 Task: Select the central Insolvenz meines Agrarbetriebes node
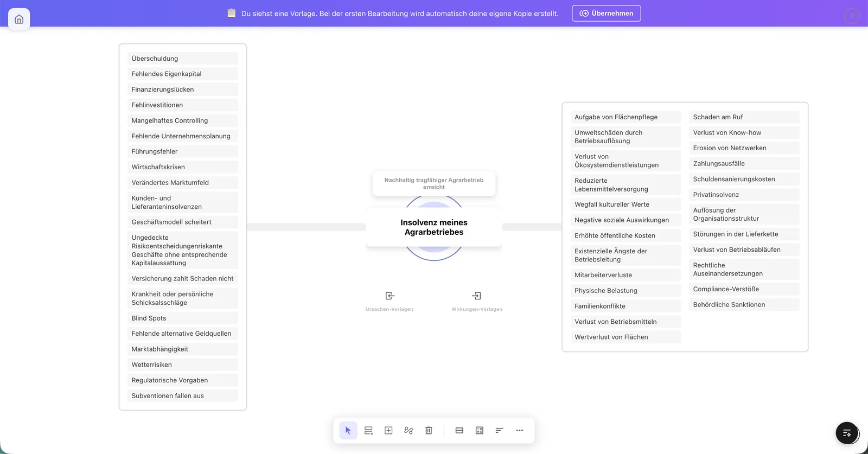point(434,227)
